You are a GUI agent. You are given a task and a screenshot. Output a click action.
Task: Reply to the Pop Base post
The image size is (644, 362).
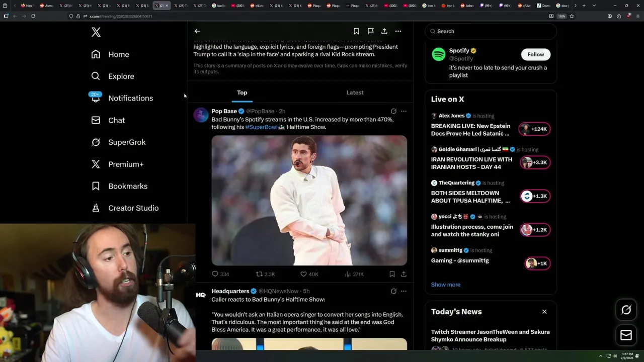pos(220,274)
